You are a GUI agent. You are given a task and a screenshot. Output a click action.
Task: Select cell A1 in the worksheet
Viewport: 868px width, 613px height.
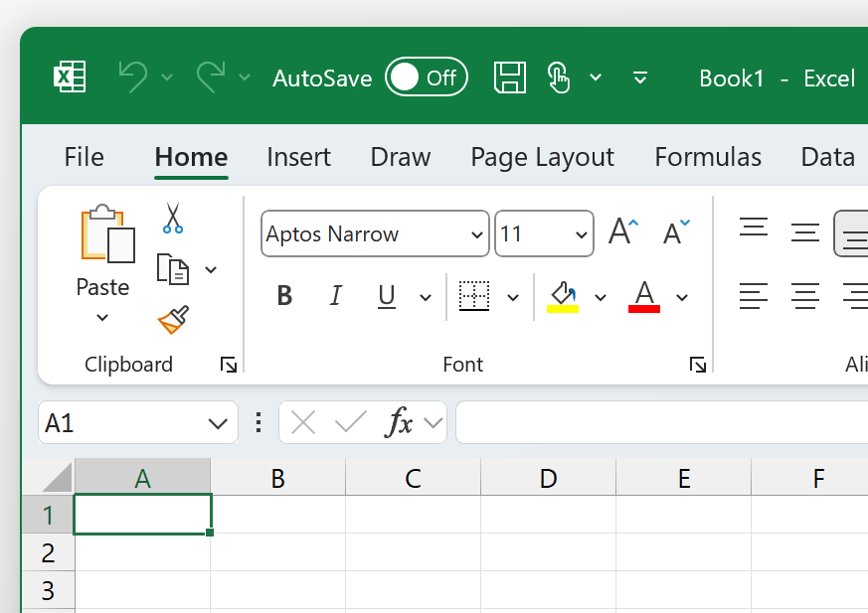pyautogui.click(x=141, y=515)
